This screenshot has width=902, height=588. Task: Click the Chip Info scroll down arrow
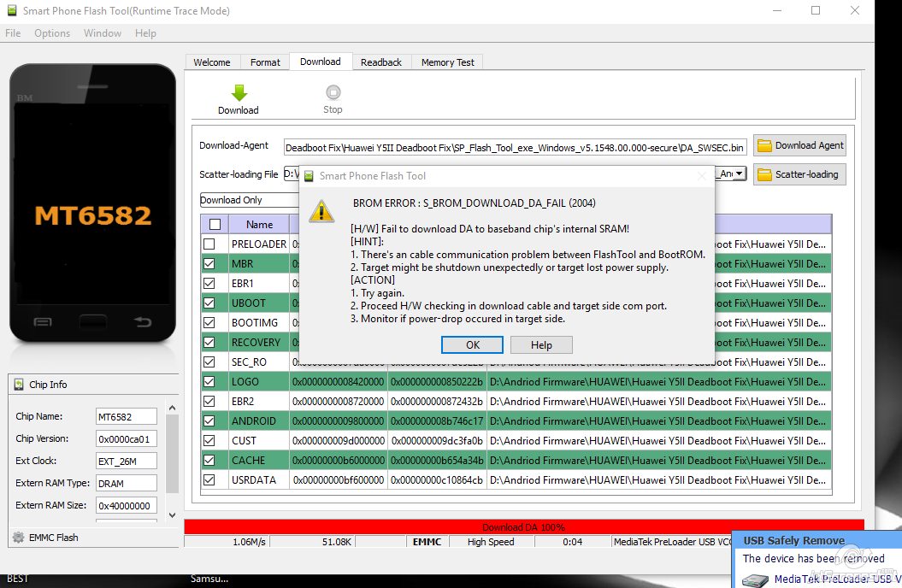(172, 515)
